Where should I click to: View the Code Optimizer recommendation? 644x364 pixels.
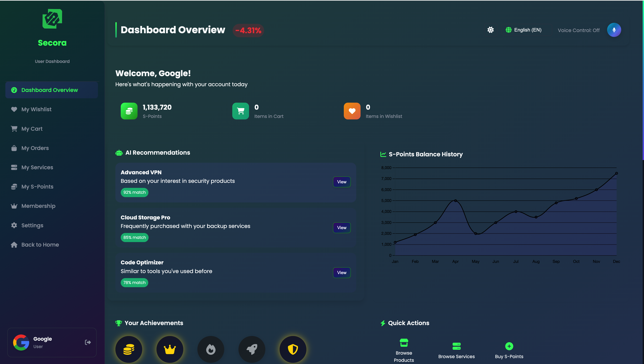[x=341, y=273]
